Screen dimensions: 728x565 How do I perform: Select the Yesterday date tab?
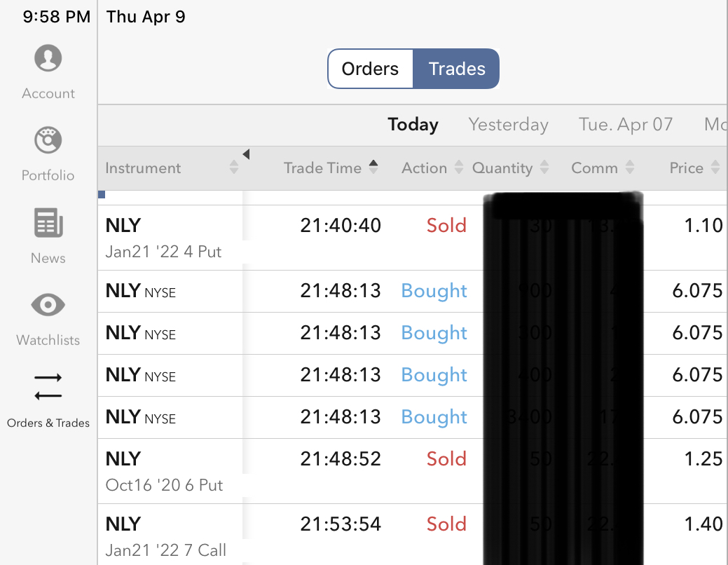(x=508, y=125)
